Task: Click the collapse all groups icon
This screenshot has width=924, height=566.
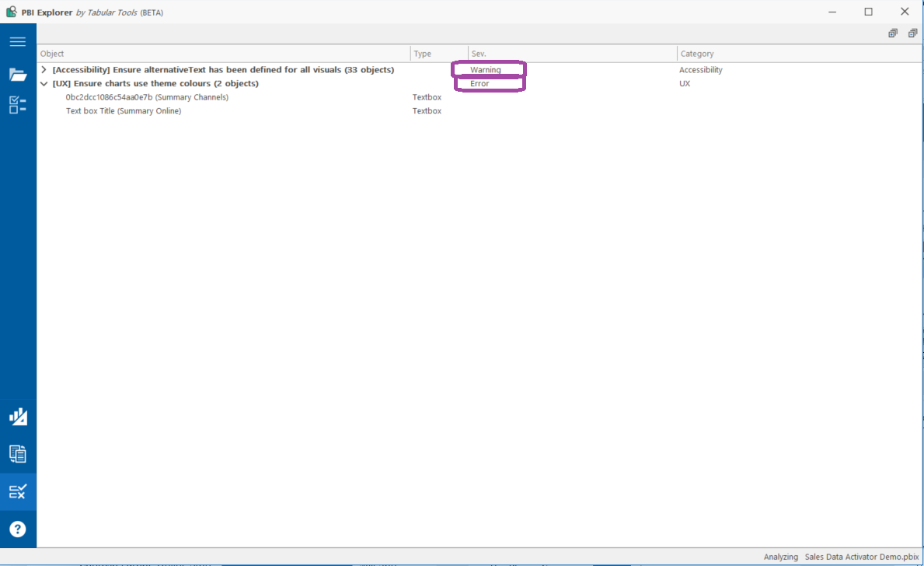Action: point(912,33)
